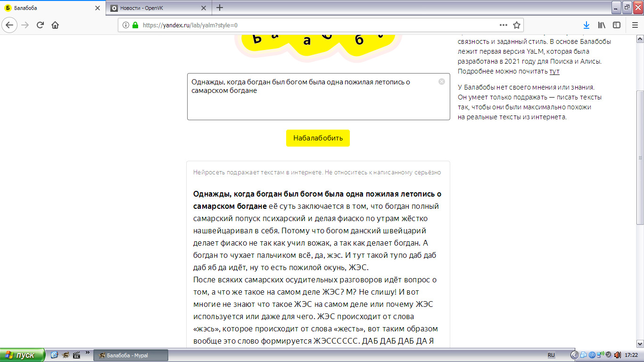
Task: Open page actions three-dot menu
Action: [504, 25]
